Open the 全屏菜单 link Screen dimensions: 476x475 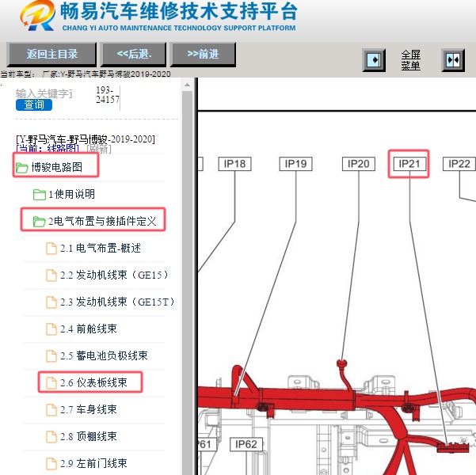pos(410,60)
